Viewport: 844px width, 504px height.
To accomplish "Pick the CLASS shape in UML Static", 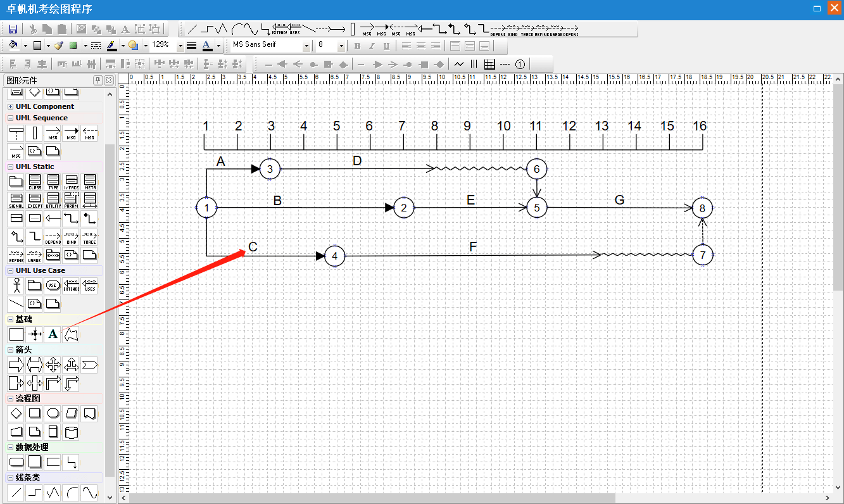I will click(35, 182).
